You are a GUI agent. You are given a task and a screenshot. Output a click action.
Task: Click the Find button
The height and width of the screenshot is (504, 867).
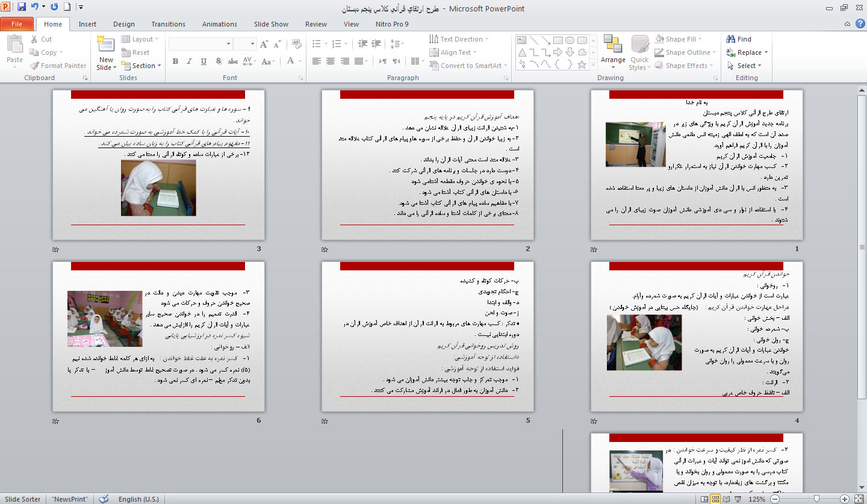[739, 39]
